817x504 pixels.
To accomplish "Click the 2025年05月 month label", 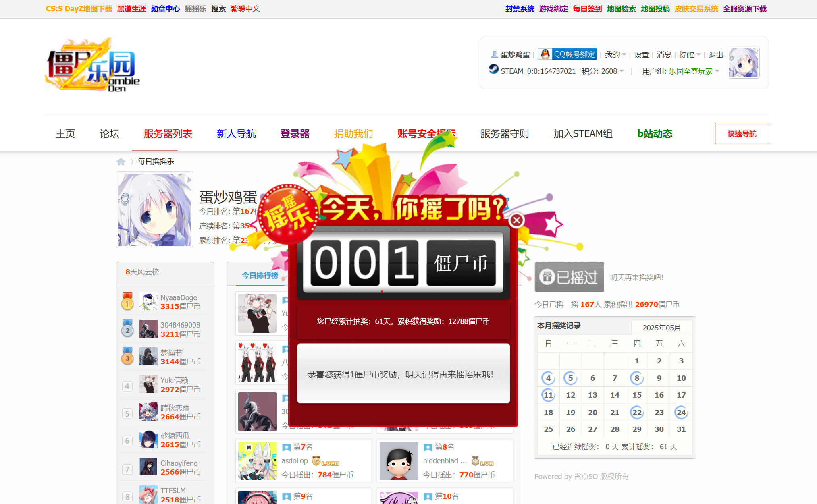I will pyautogui.click(x=661, y=328).
